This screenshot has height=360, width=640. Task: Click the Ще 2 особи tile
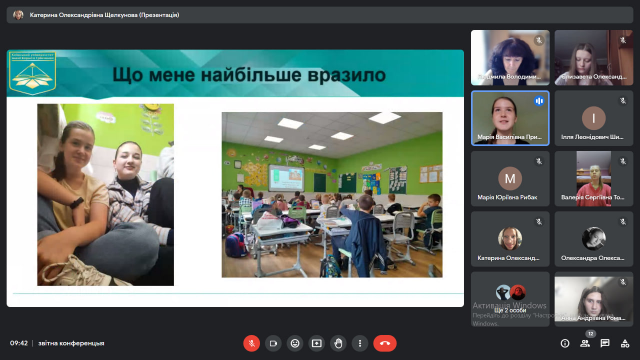point(510,299)
